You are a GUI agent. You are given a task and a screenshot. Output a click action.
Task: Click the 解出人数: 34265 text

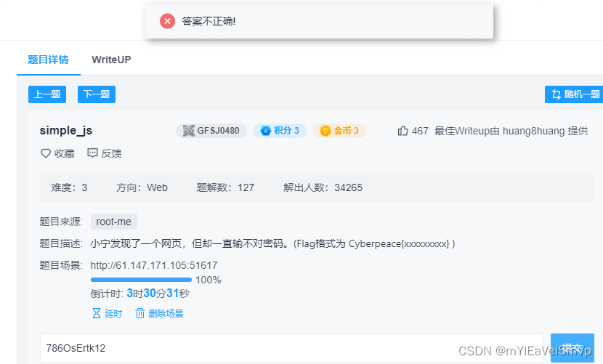coord(323,187)
